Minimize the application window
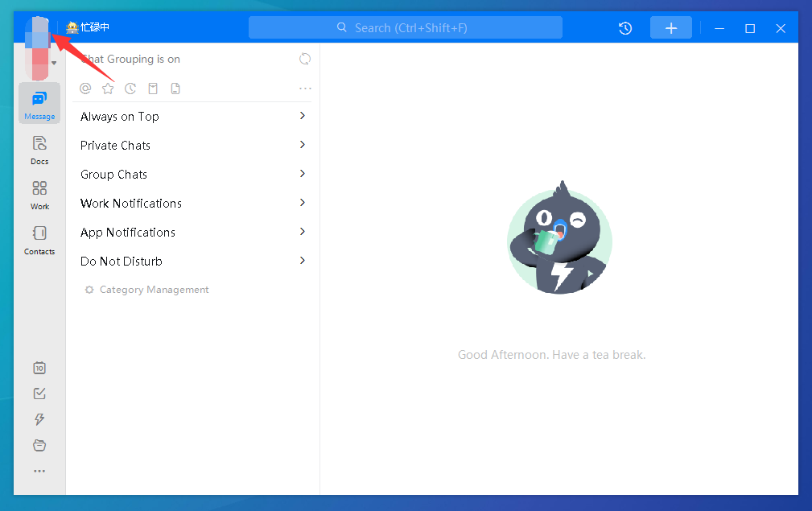Viewport: 812px width, 511px height. click(x=719, y=28)
